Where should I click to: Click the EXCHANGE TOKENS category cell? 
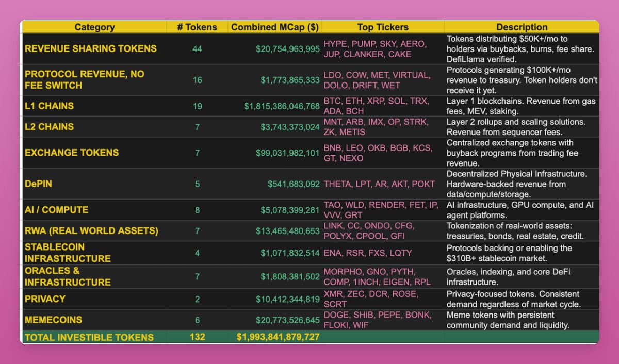pyautogui.click(x=94, y=153)
